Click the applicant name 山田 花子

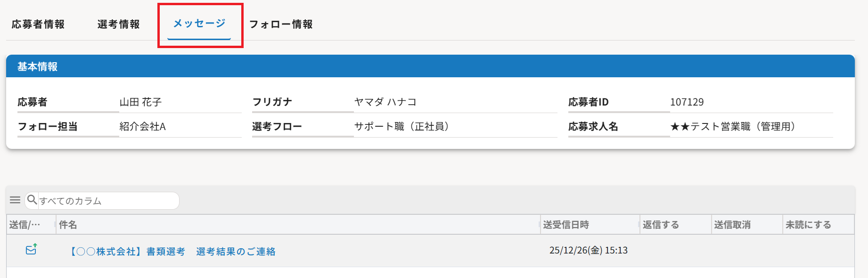click(140, 102)
